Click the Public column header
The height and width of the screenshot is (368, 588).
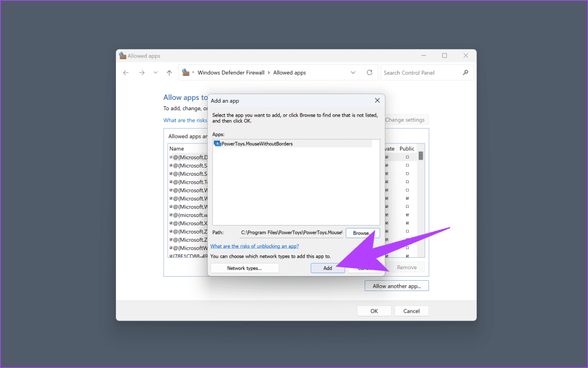click(x=407, y=148)
